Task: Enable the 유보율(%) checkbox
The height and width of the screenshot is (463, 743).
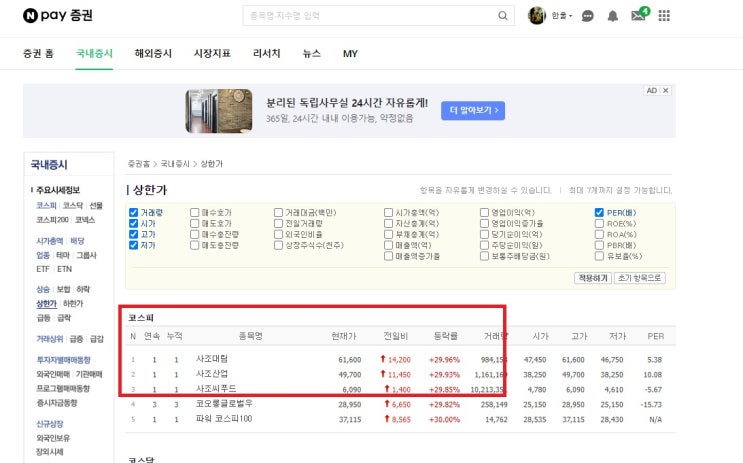Action: 599,256
